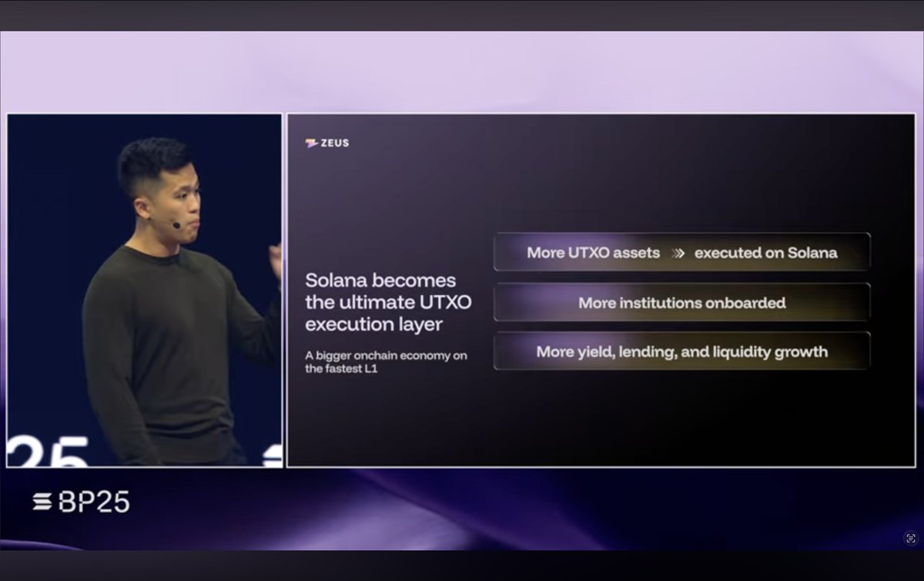Viewport: 924px width, 581px height.
Task: Click the speaker video thumbnail
Action: [x=145, y=290]
